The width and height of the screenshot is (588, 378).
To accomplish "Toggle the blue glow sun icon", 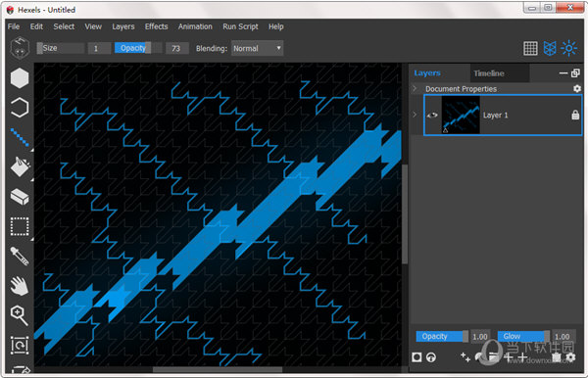I will pyautogui.click(x=568, y=48).
